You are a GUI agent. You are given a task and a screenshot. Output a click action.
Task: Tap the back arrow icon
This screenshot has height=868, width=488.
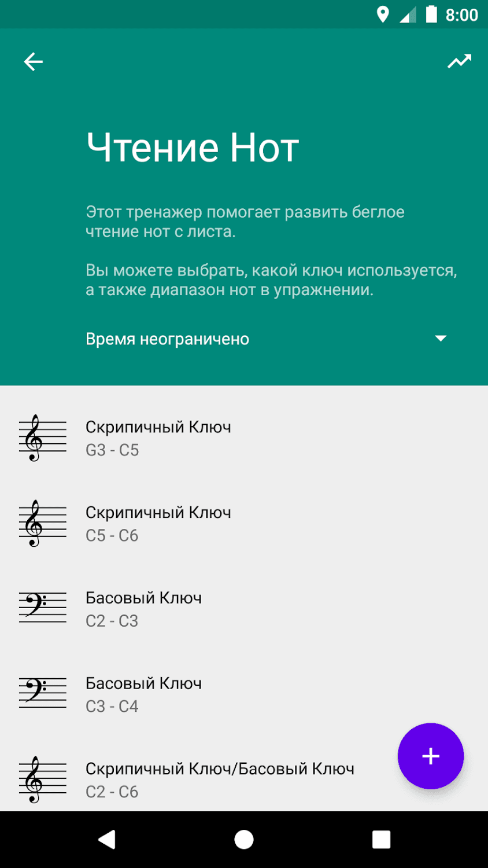click(x=33, y=61)
